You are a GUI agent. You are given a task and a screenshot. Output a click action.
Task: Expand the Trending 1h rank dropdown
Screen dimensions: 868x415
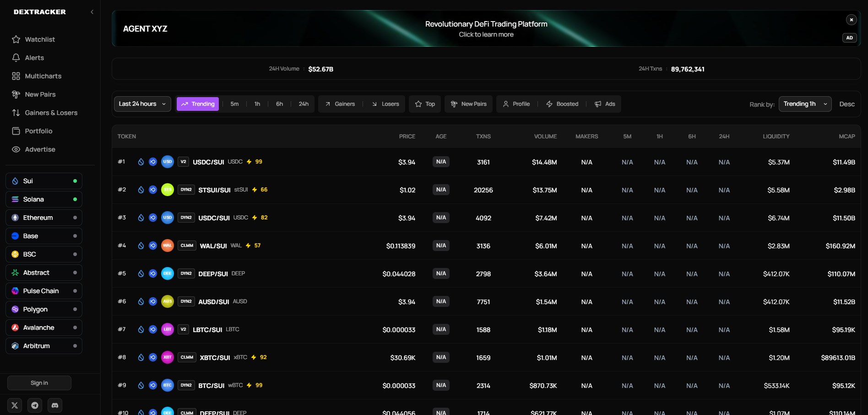pyautogui.click(x=804, y=104)
